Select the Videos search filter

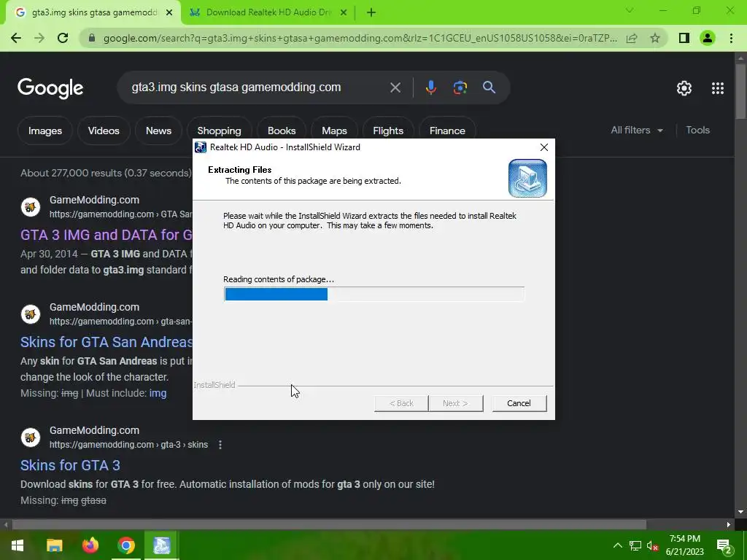pyautogui.click(x=104, y=131)
